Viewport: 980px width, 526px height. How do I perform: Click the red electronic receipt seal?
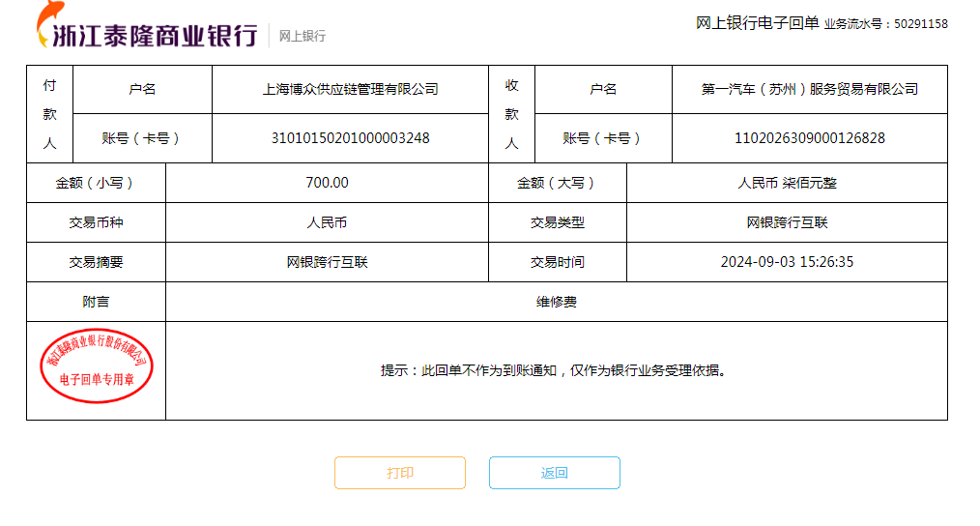96,366
